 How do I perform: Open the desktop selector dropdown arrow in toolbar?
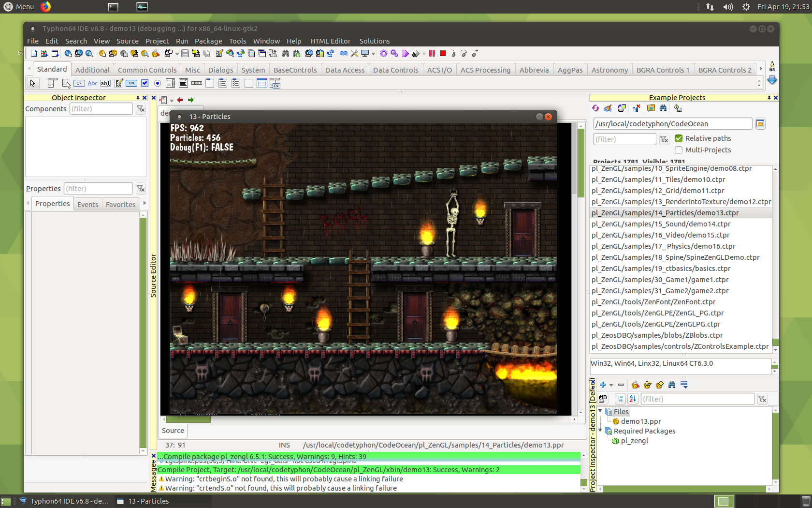coord(373,54)
